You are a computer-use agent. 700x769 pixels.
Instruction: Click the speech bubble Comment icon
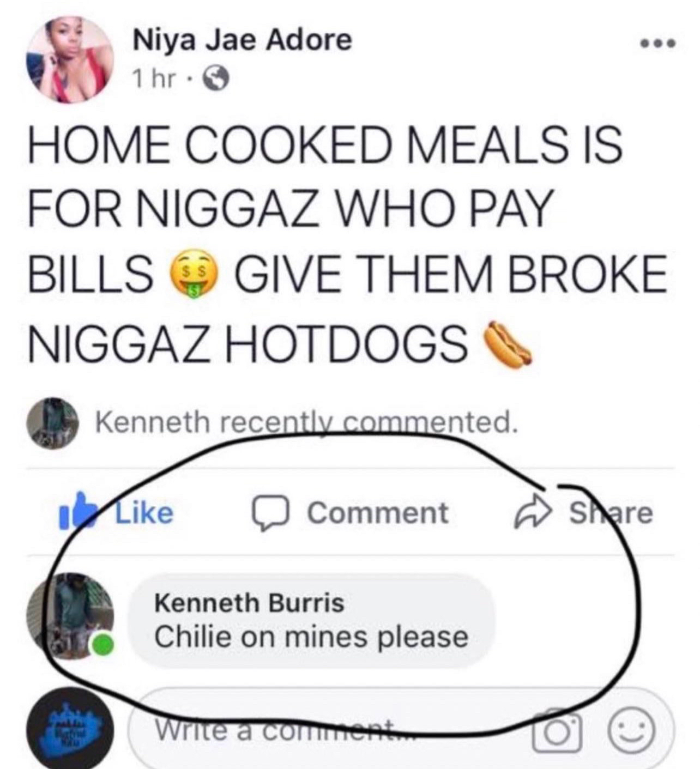click(x=269, y=514)
